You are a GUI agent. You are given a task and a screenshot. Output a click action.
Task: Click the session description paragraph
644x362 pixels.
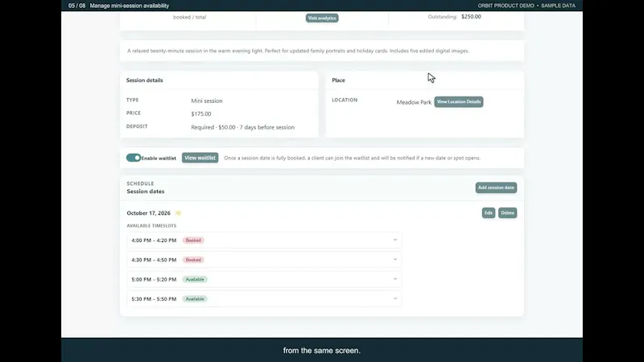point(298,51)
